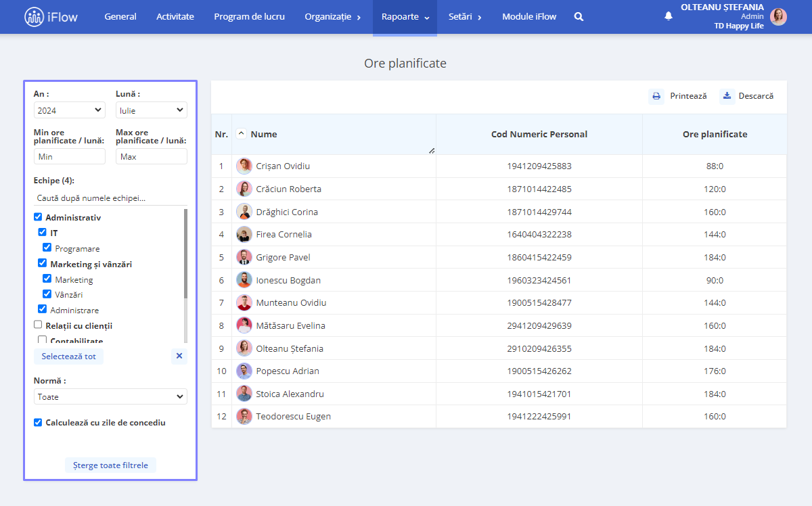Open the search magnifier in navbar
Image resolution: width=812 pixels, height=506 pixels.
point(579,17)
